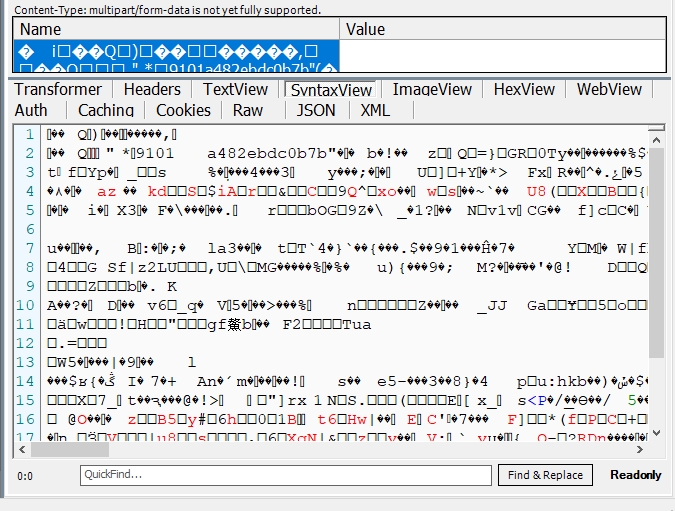The width and height of the screenshot is (675, 511).
Task: Click the horizontal scrollbar right arrow
Action: coord(640,449)
